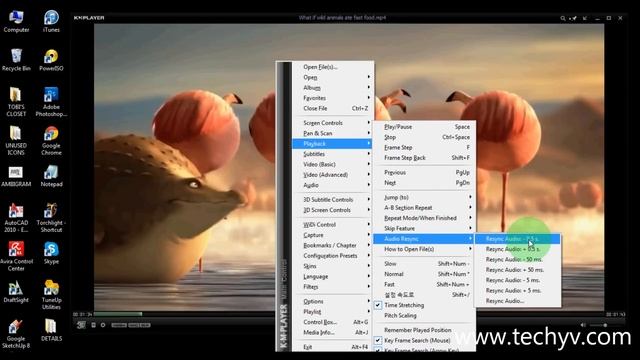Select the Google SketchUp 8 icon

coord(16,334)
